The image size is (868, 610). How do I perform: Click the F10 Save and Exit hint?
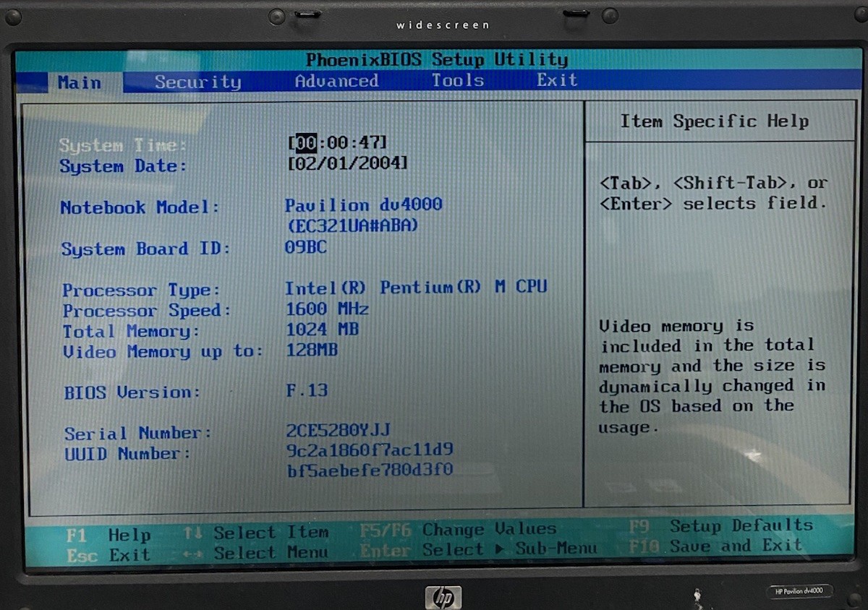pos(715,546)
